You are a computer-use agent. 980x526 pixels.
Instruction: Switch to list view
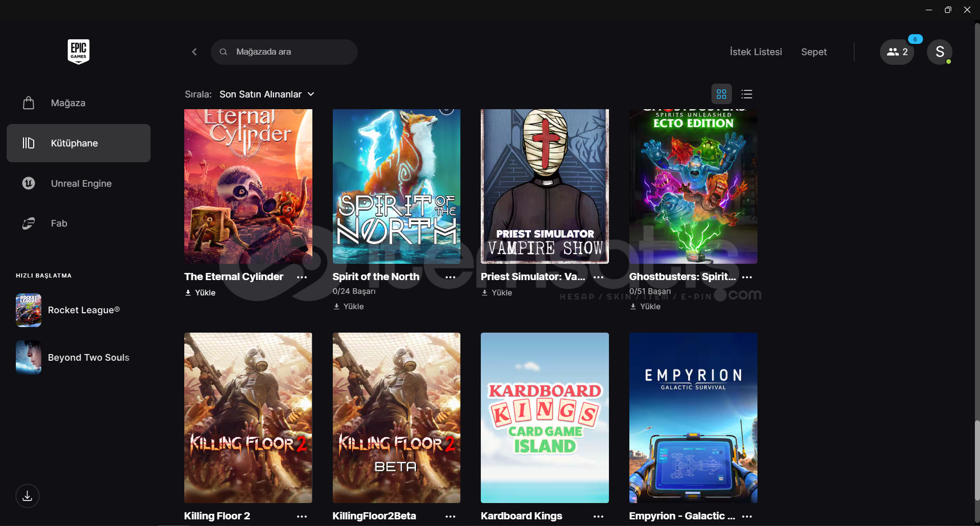tap(747, 94)
